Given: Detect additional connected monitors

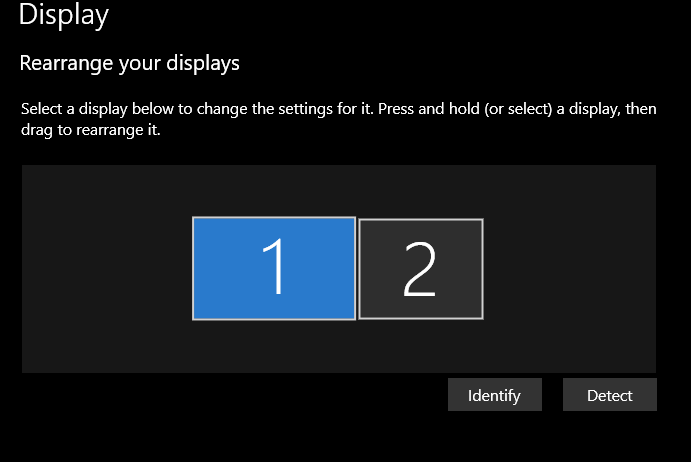Looking at the screenshot, I should pyautogui.click(x=609, y=395).
